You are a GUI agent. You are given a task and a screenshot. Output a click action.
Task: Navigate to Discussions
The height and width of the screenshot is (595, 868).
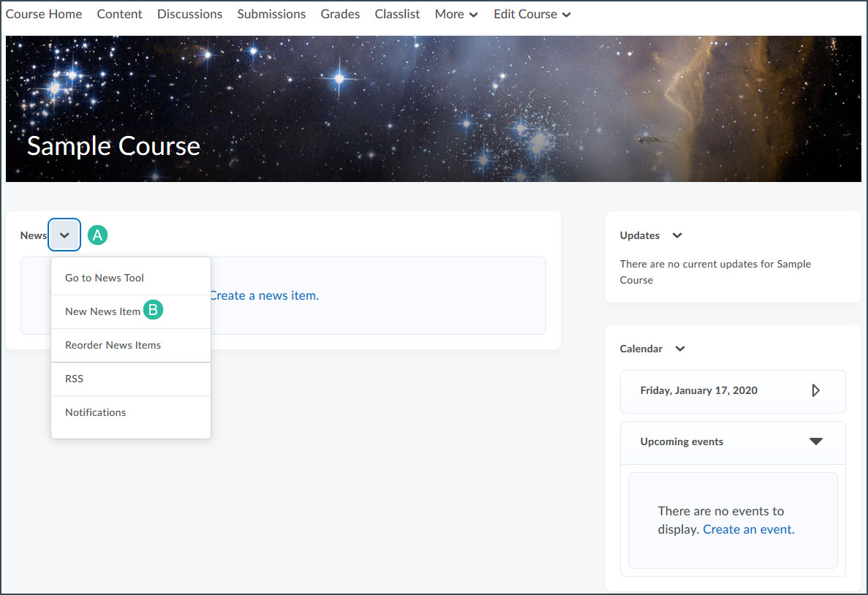189,14
